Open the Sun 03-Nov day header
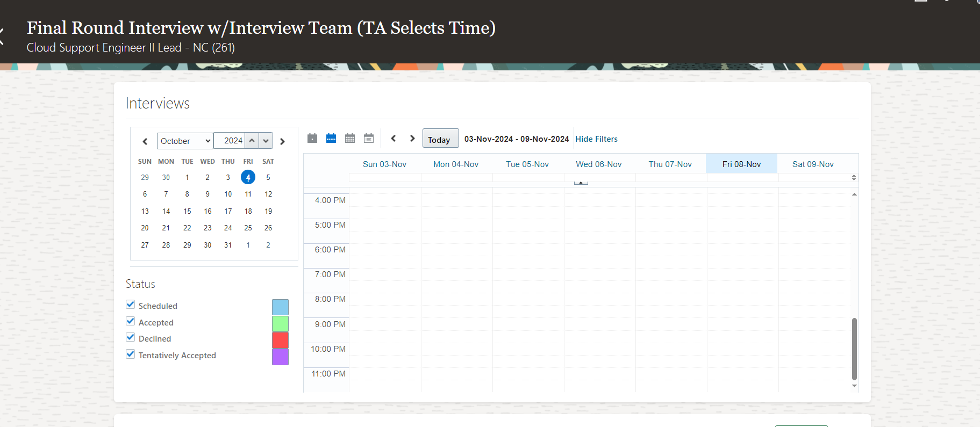Viewport: 980px width, 427px height. click(x=385, y=164)
